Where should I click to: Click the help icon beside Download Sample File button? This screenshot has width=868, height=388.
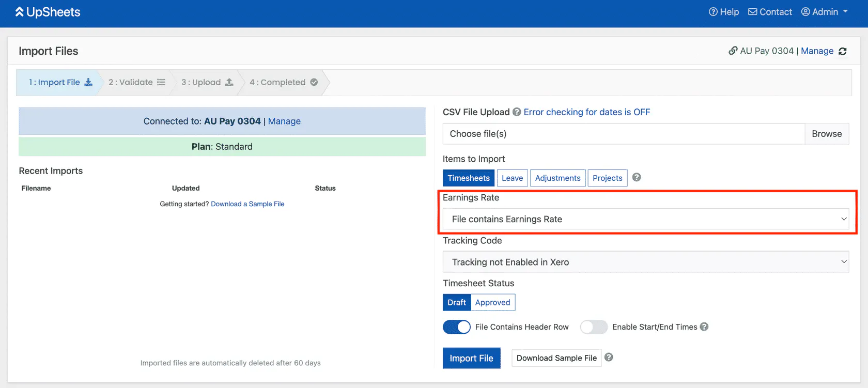[x=609, y=358]
